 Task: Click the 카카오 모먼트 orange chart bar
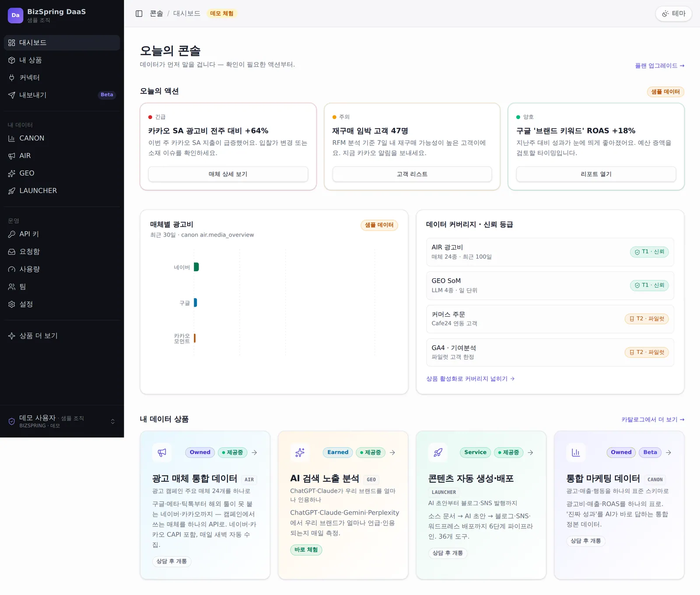pyautogui.click(x=195, y=338)
